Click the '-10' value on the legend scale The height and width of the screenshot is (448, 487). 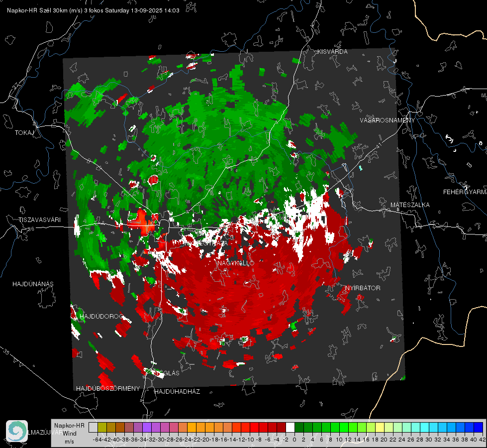click(x=249, y=440)
